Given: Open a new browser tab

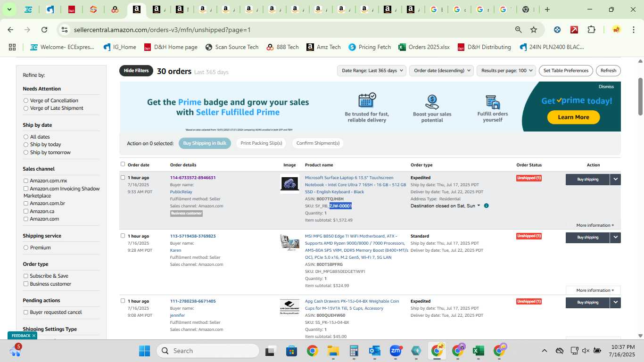Looking at the screenshot, I should pos(547,9).
